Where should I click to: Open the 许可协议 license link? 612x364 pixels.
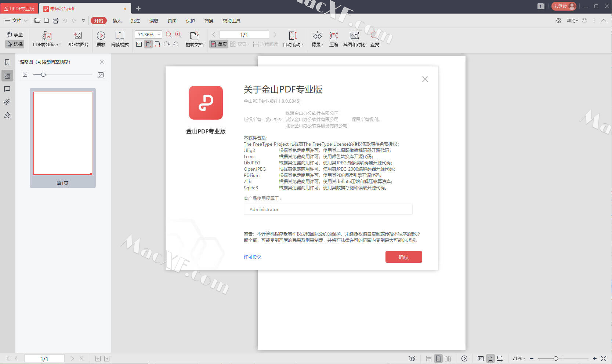pyautogui.click(x=253, y=257)
